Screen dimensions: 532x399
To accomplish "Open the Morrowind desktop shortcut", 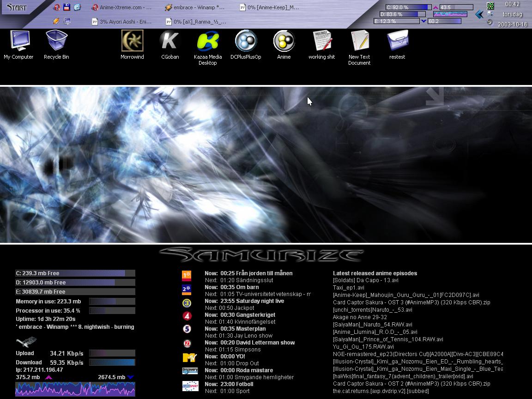I will (132, 41).
